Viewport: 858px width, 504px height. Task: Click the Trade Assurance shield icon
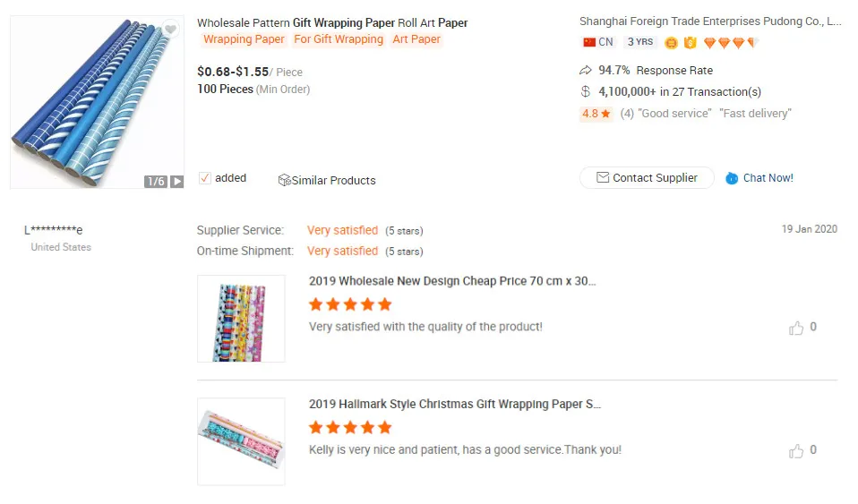[691, 42]
